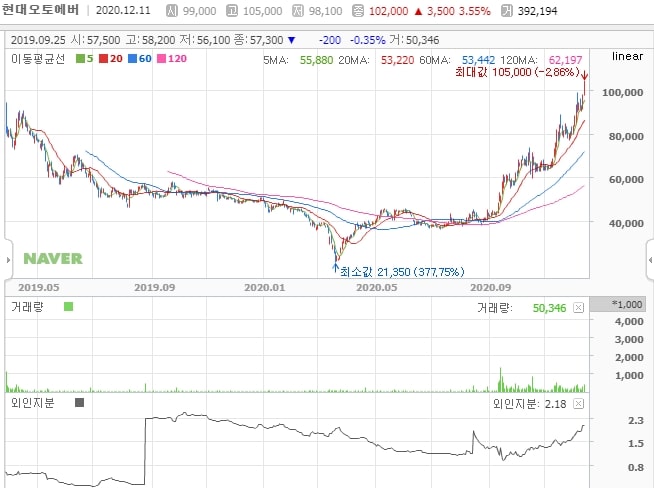The height and width of the screenshot is (488, 654).
Task: Click the header opening price 99,000
Action: [199, 11]
